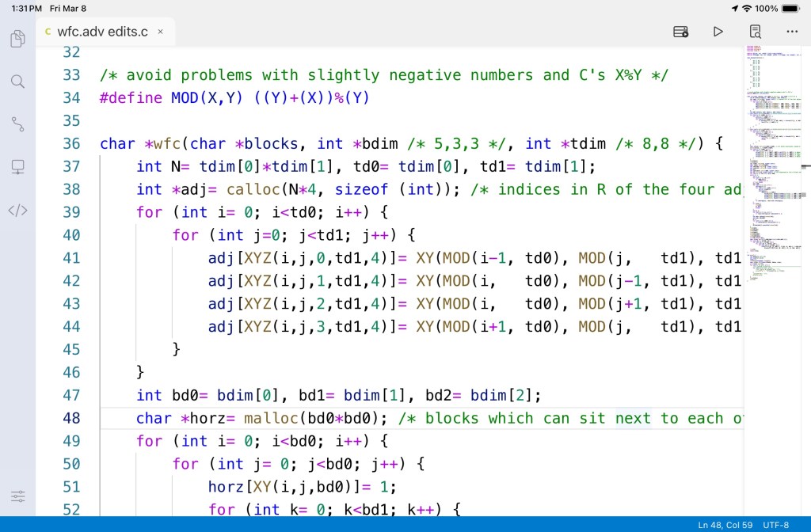Image resolution: width=811 pixels, height=532 pixels.
Task: Open the Search sidebar panel
Action: pyautogui.click(x=17, y=81)
